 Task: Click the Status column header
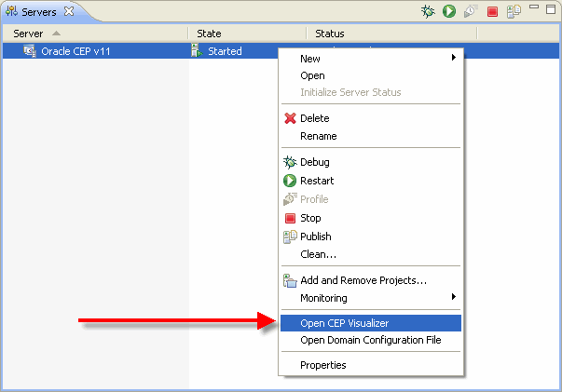pos(392,34)
